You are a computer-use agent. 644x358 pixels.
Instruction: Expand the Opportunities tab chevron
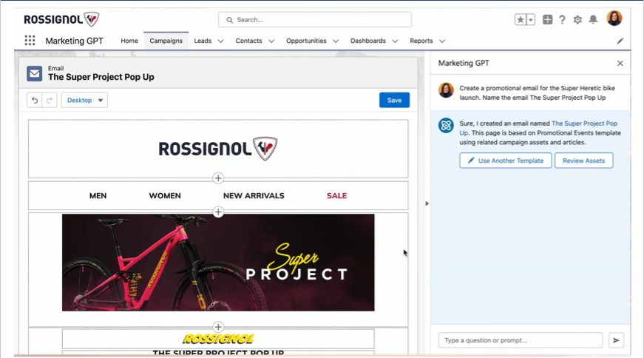[336, 41]
